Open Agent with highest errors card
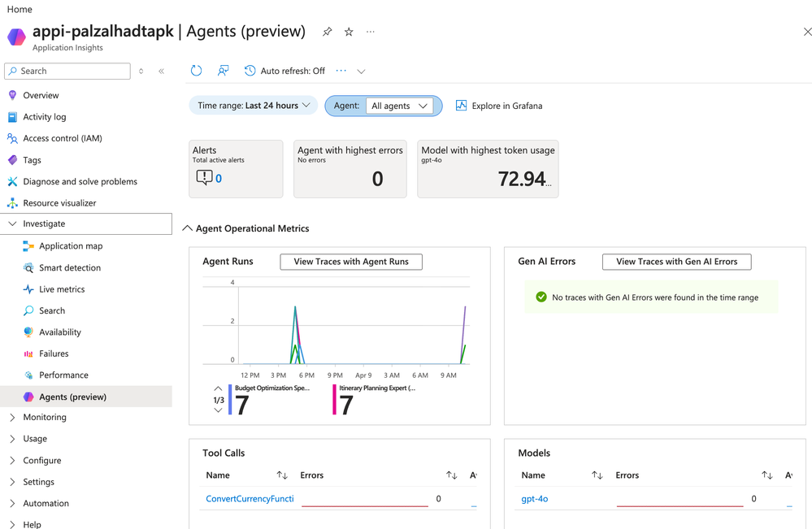This screenshot has width=812, height=529. tap(350, 169)
